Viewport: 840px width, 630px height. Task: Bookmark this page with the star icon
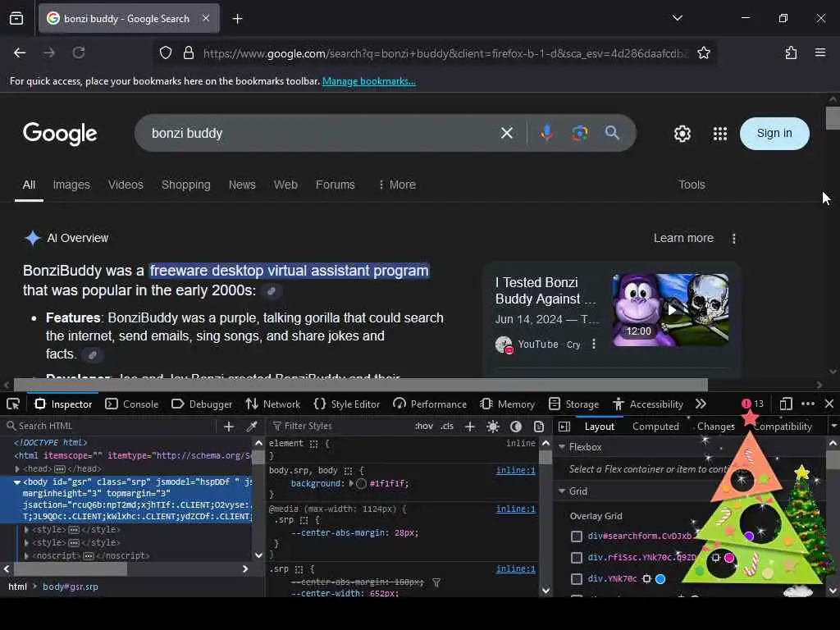703,53
